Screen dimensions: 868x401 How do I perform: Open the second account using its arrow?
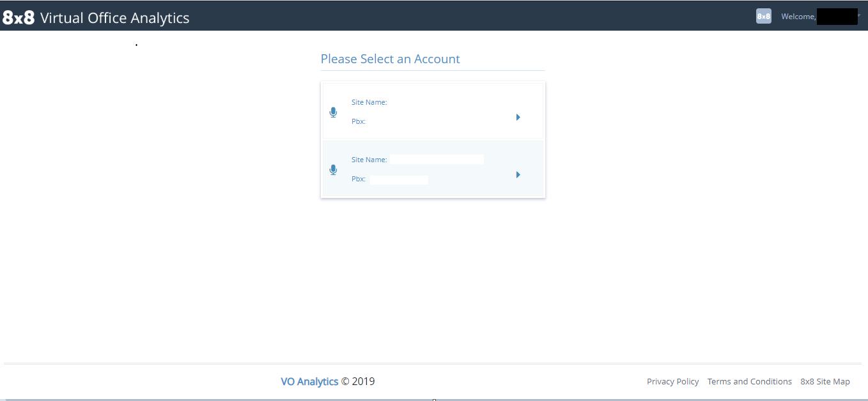[x=518, y=175]
